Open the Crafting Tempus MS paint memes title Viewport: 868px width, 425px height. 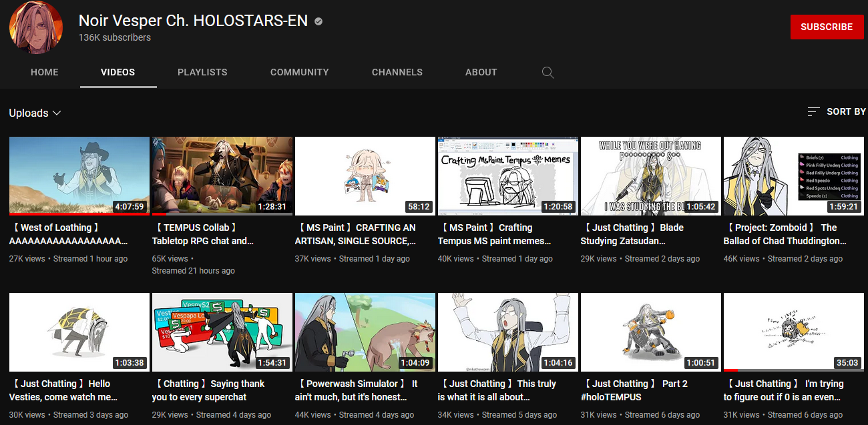[x=495, y=234]
